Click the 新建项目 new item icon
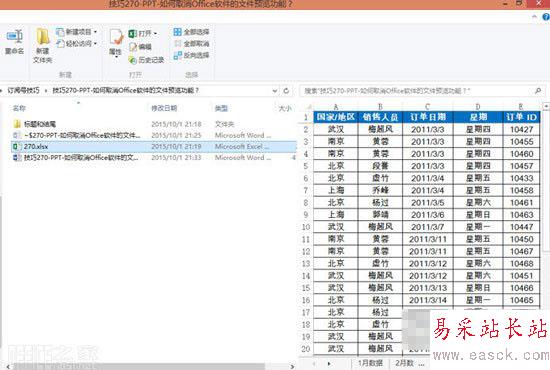 pyautogui.click(x=60, y=32)
